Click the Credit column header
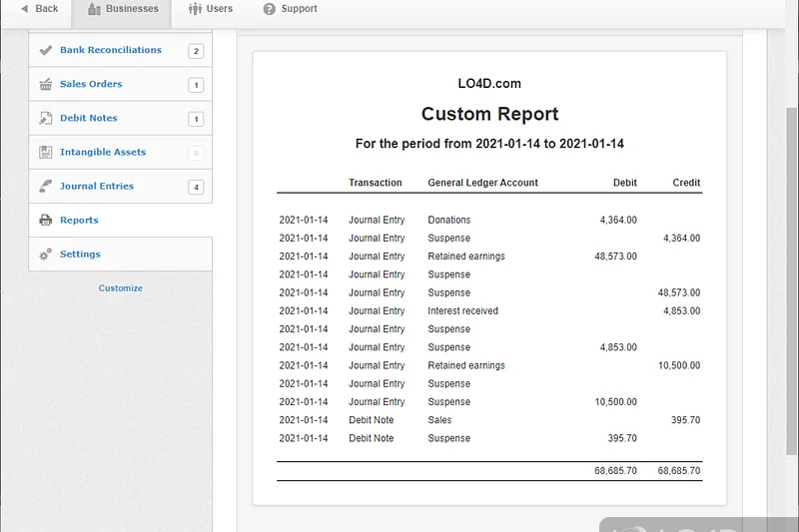 point(686,183)
